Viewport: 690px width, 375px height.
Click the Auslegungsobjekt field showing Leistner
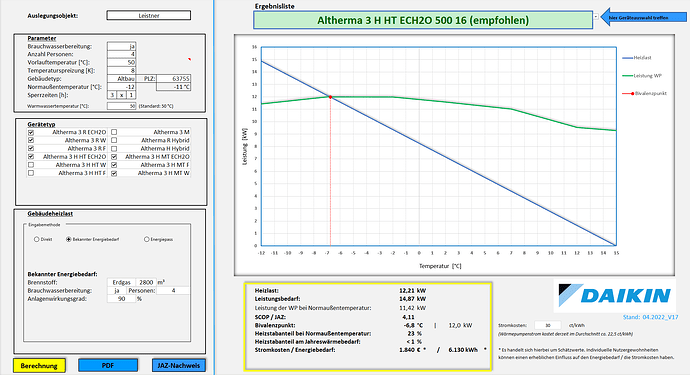point(149,15)
